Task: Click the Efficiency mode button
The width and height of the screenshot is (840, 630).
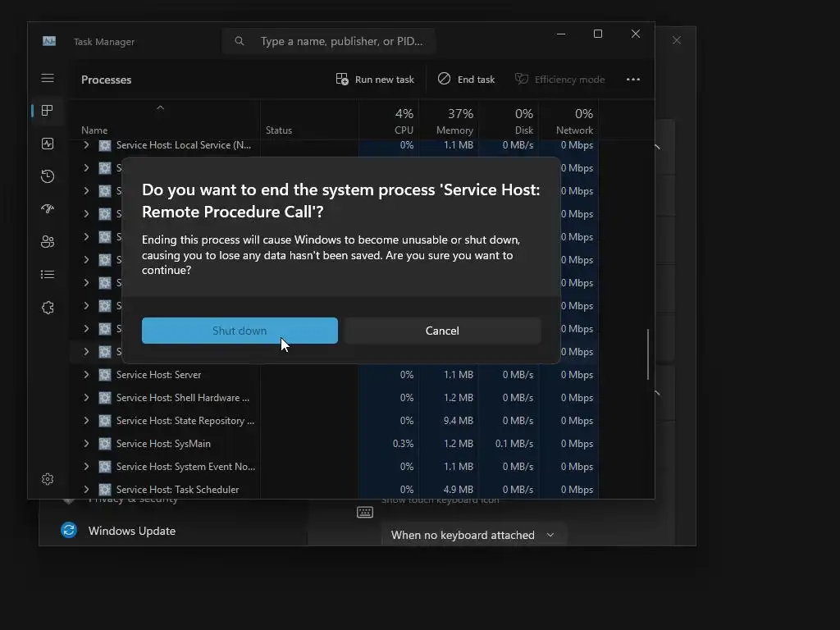Action: [x=559, y=80]
